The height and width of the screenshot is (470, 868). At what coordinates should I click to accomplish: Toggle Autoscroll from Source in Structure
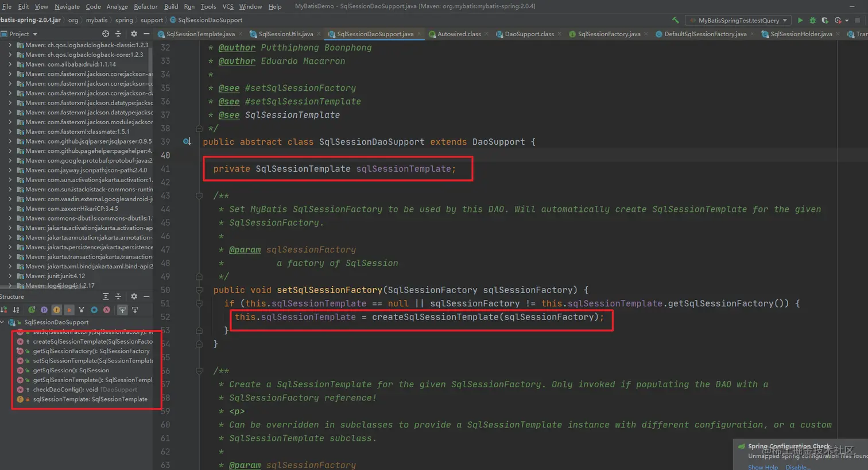[x=135, y=310]
